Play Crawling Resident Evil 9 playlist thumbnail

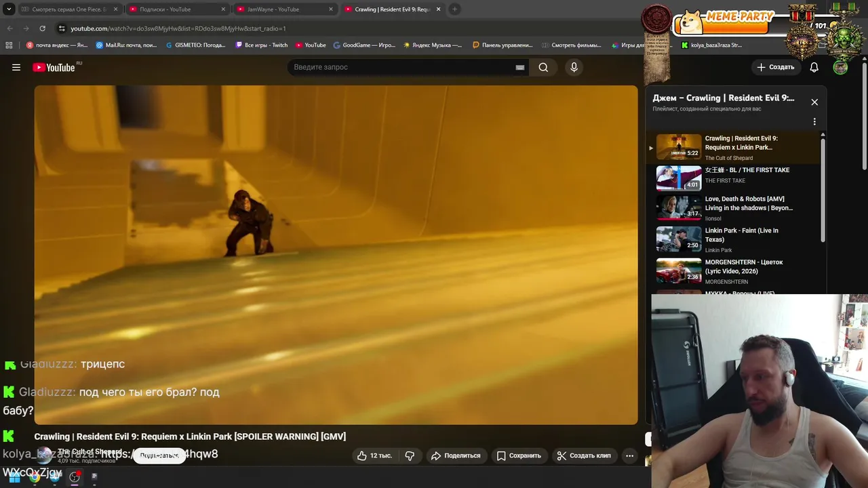click(679, 146)
